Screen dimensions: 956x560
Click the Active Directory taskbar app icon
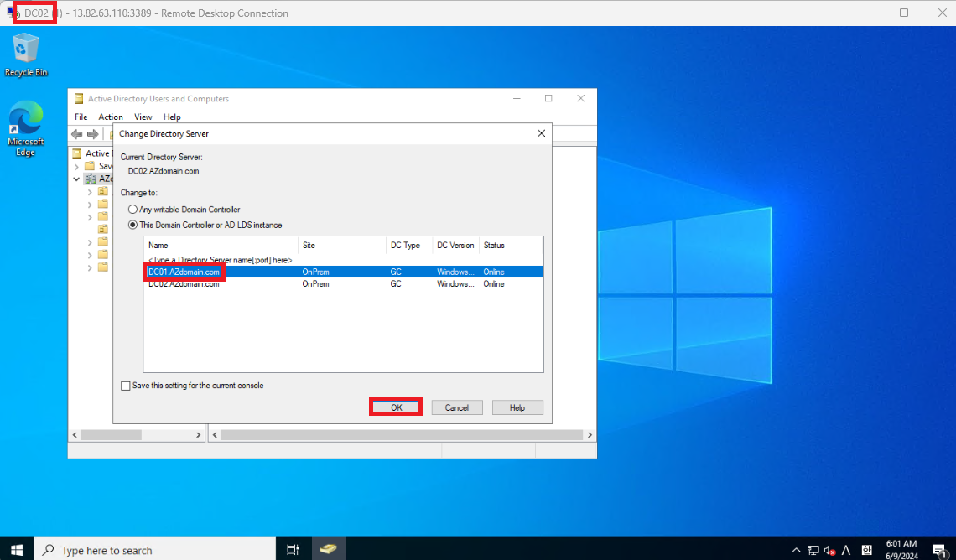coord(328,549)
